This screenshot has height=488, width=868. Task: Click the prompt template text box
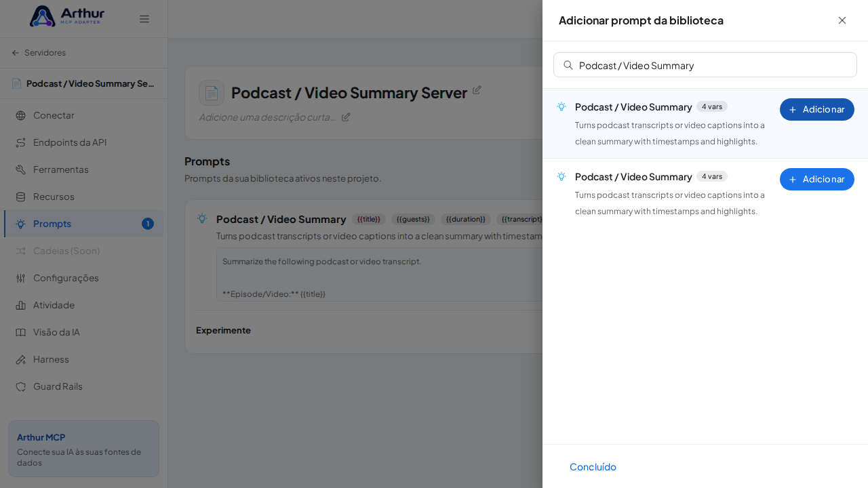click(380, 274)
